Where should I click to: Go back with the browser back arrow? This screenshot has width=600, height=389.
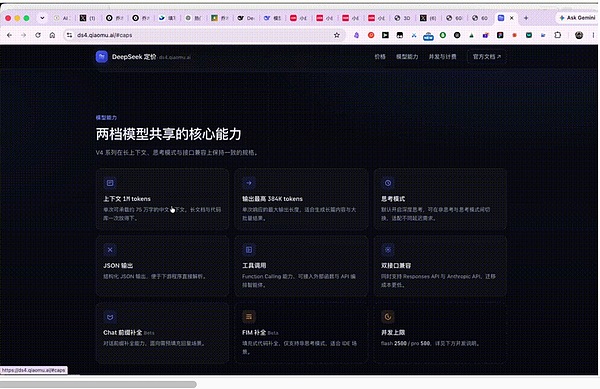tap(10, 35)
